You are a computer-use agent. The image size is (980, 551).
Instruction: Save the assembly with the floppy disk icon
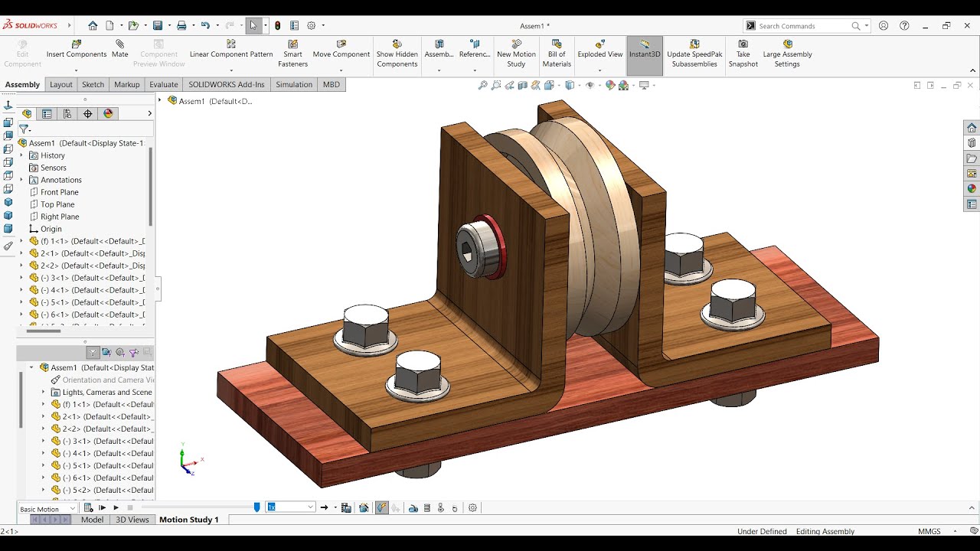157,25
